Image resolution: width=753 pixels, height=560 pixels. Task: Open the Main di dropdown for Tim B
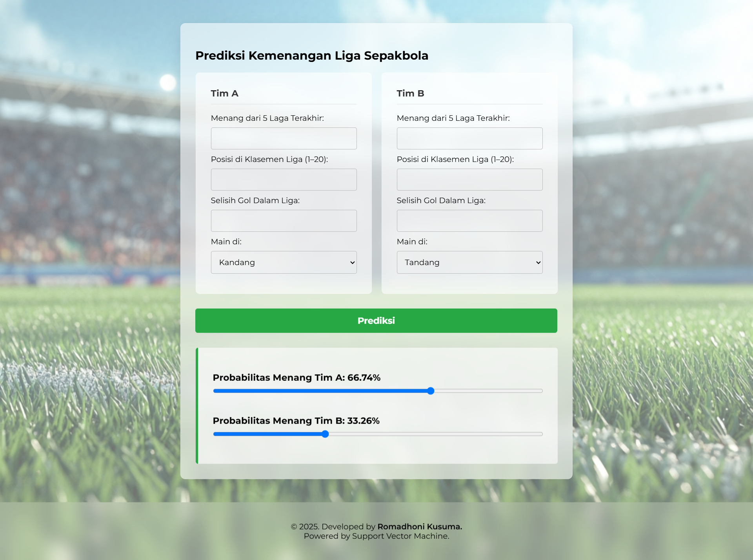(x=469, y=262)
